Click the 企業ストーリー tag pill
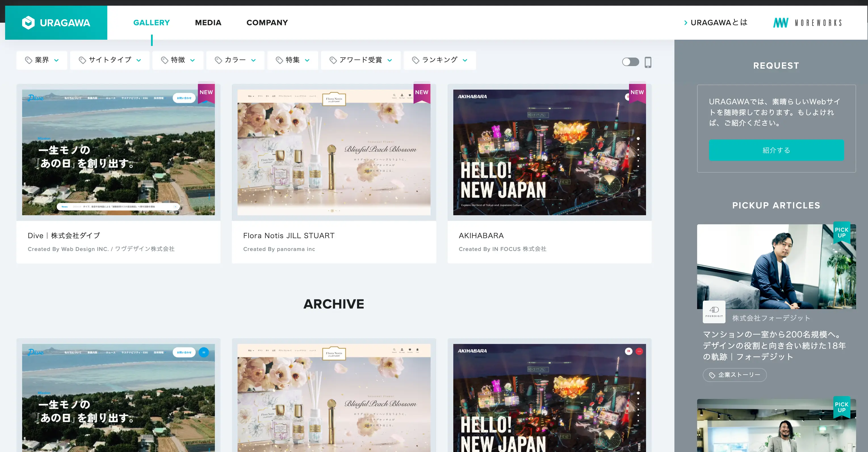The width and height of the screenshot is (868, 452). [x=735, y=375]
